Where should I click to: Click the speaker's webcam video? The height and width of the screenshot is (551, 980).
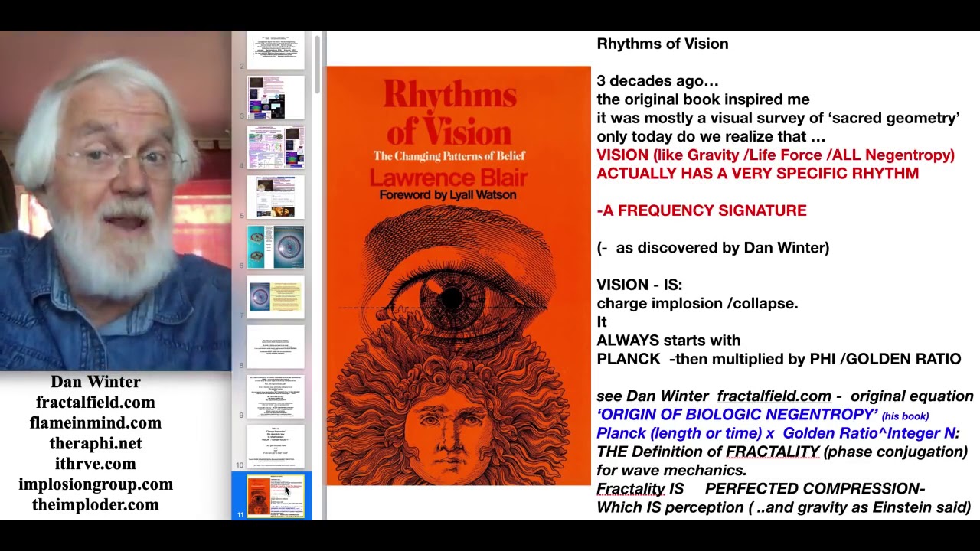coord(116,201)
